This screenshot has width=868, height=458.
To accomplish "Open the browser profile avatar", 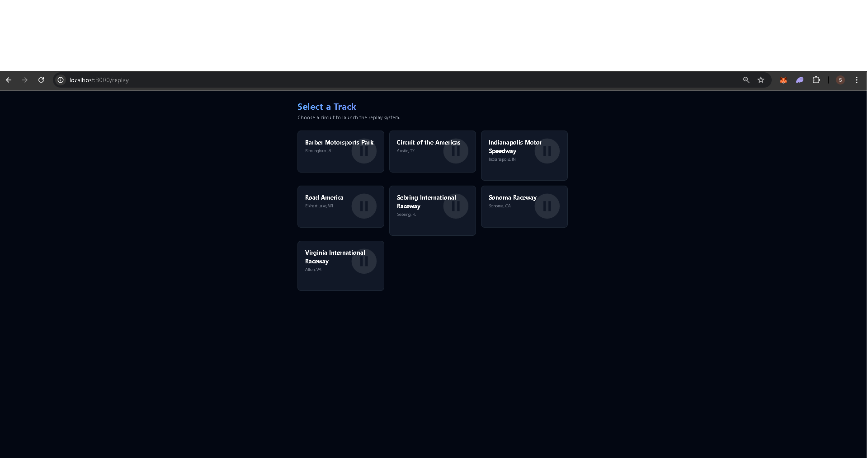I will point(840,80).
